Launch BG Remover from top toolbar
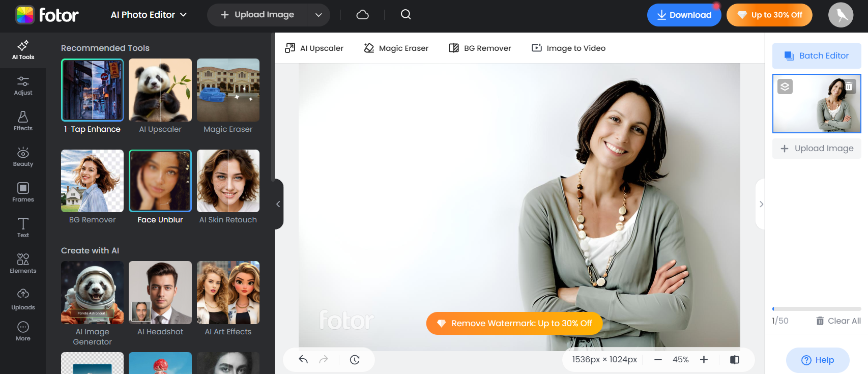 [x=479, y=48]
